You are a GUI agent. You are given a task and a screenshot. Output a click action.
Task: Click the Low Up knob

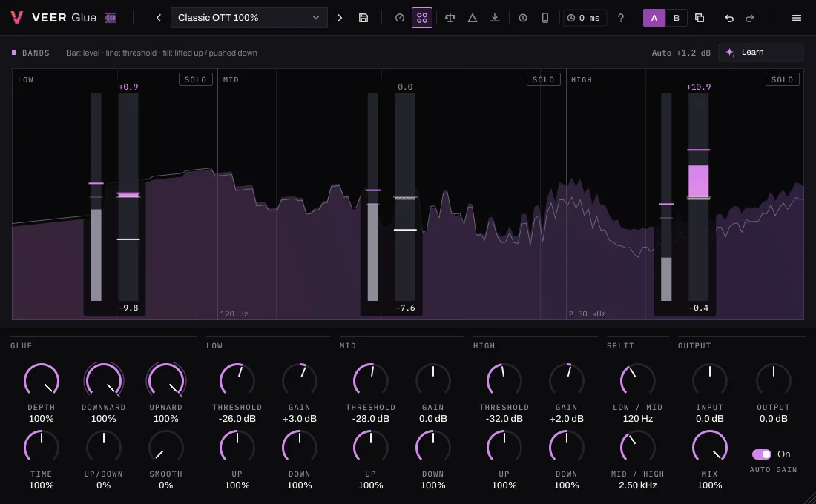pos(237,447)
